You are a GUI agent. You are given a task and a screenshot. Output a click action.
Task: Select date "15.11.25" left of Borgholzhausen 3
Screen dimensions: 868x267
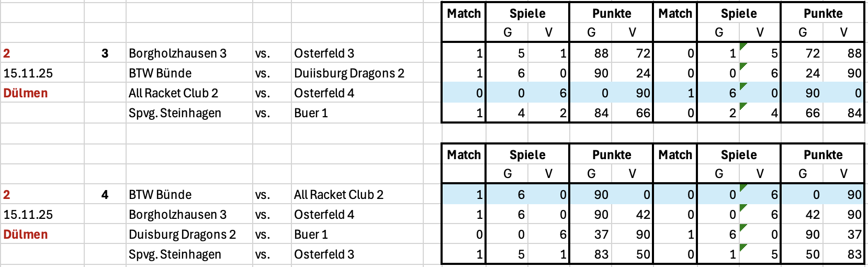pyautogui.click(x=28, y=215)
